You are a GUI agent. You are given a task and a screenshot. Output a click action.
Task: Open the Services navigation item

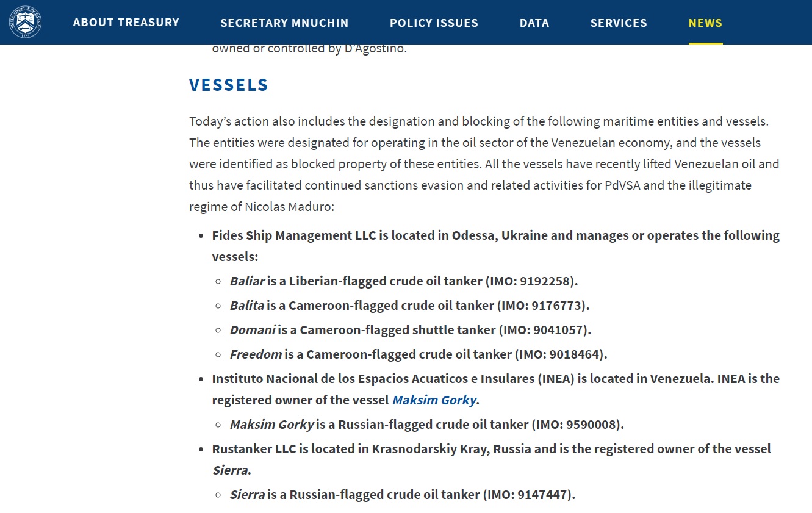619,23
